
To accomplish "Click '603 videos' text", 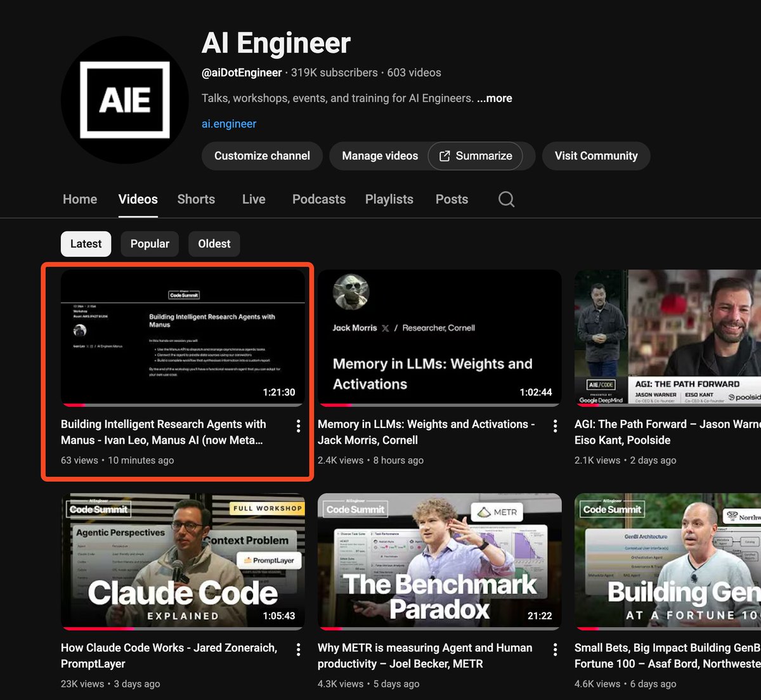I will (414, 73).
